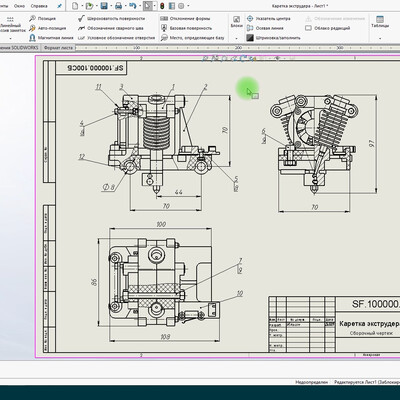
Task: Click the Rebuild traffic light icon
Action: pyautogui.click(x=162, y=6)
